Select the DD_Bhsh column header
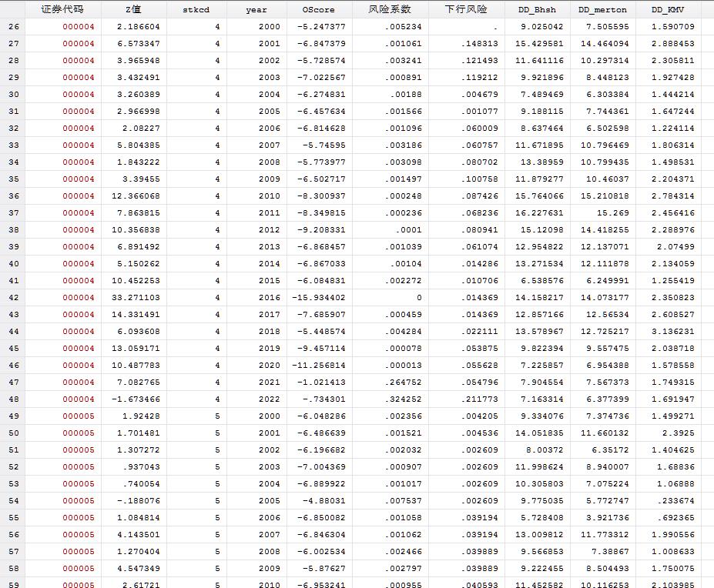Image resolution: width=714 pixels, height=588 pixels. (x=538, y=9)
